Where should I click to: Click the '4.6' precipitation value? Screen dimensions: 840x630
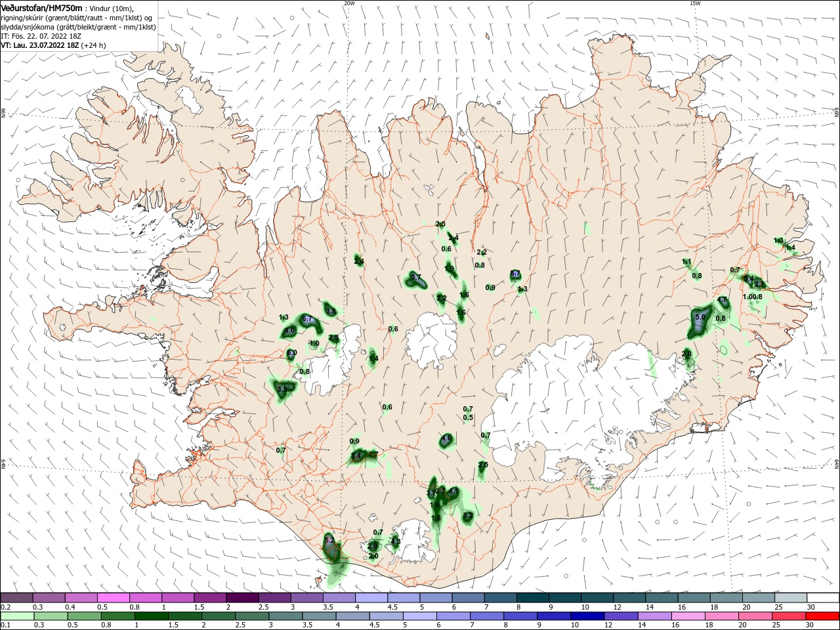[447, 438]
